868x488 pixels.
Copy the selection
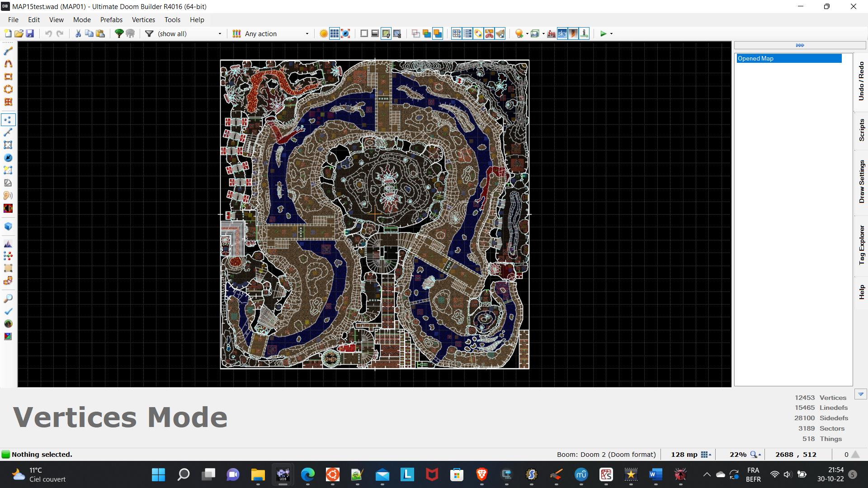click(89, 33)
